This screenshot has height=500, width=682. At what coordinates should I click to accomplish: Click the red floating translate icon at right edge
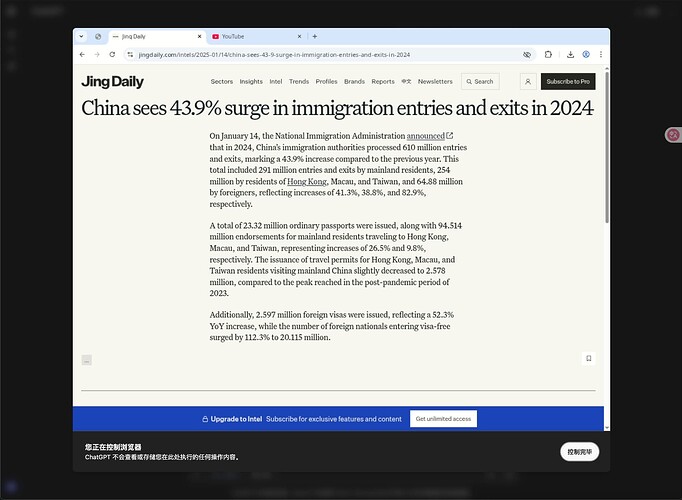673,135
